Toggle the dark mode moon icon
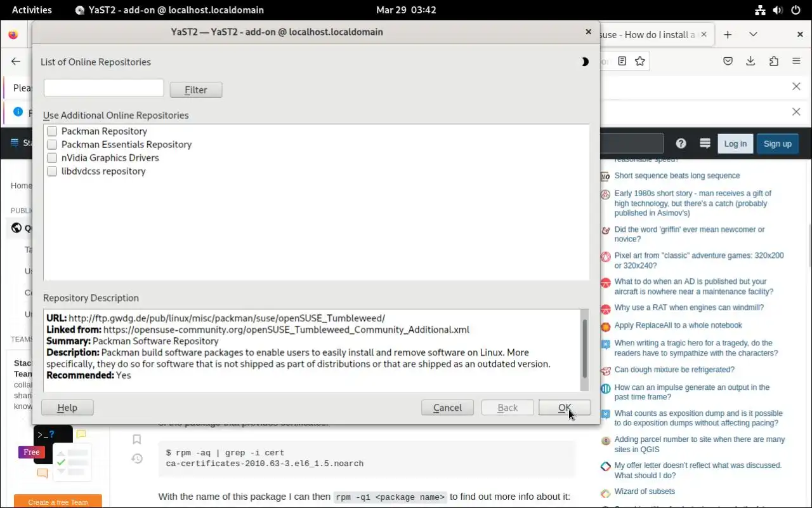Viewport: 812px width, 508px height. click(585, 62)
